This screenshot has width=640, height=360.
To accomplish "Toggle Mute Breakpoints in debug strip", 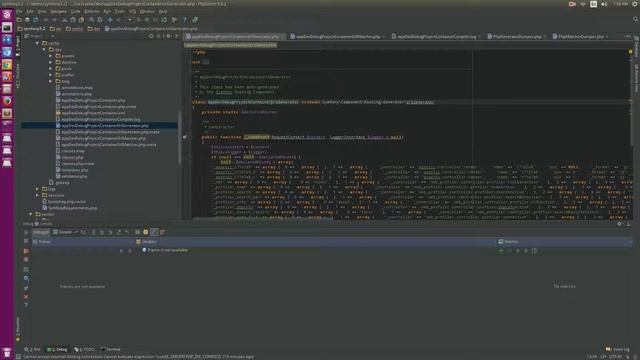I will pyautogui.click(x=26, y=260).
